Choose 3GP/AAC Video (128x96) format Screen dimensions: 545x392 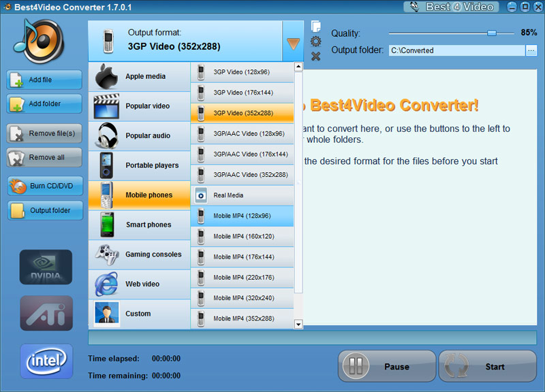pyautogui.click(x=243, y=133)
